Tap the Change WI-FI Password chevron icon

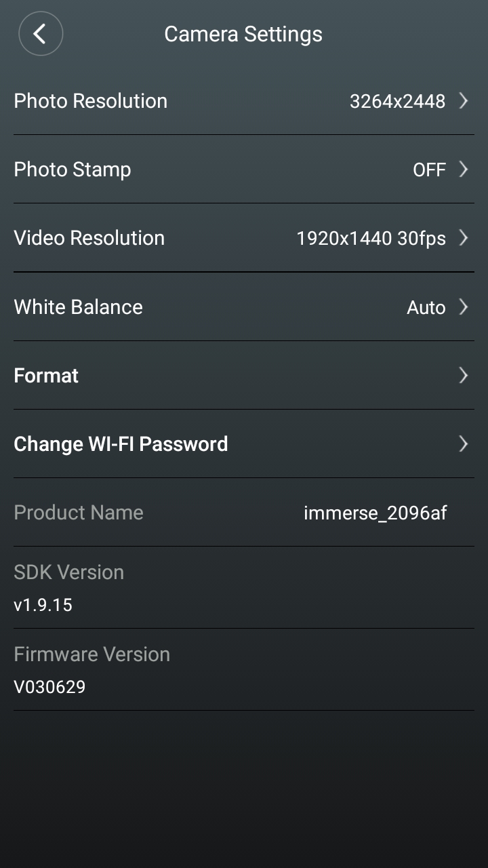click(464, 444)
